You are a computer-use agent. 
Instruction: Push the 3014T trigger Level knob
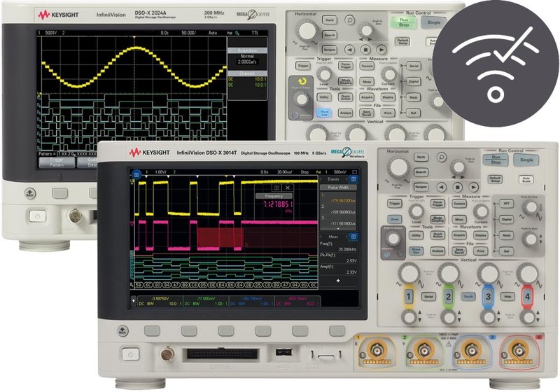coord(416,211)
